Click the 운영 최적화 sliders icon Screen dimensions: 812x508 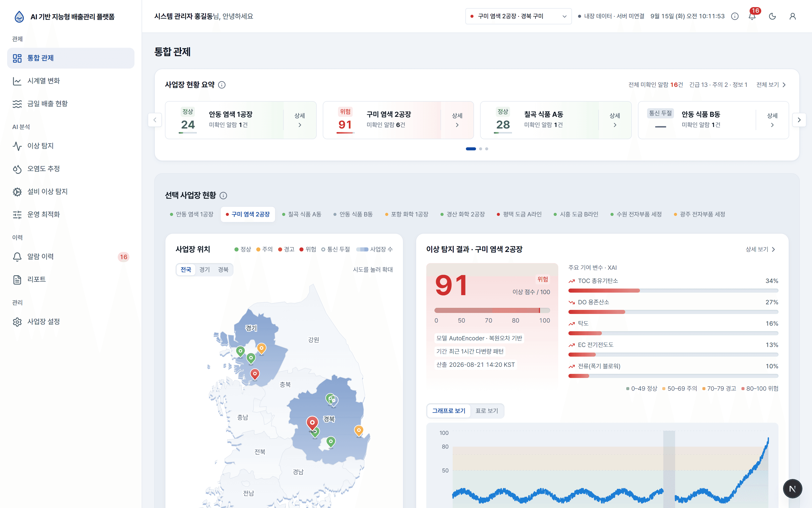pos(17,214)
